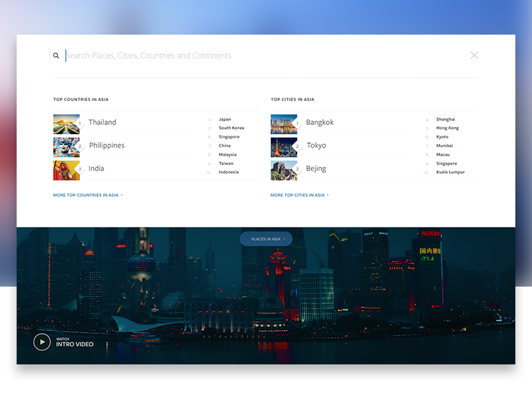Screen dimensions: 532x399
Task: Clear the search field via the X icon
Action: [474, 55]
